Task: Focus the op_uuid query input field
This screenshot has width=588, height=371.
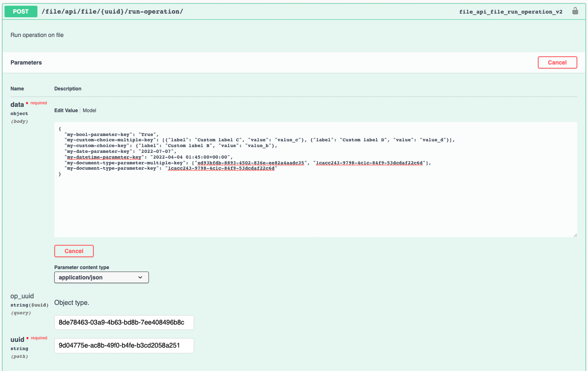Action: pos(124,323)
